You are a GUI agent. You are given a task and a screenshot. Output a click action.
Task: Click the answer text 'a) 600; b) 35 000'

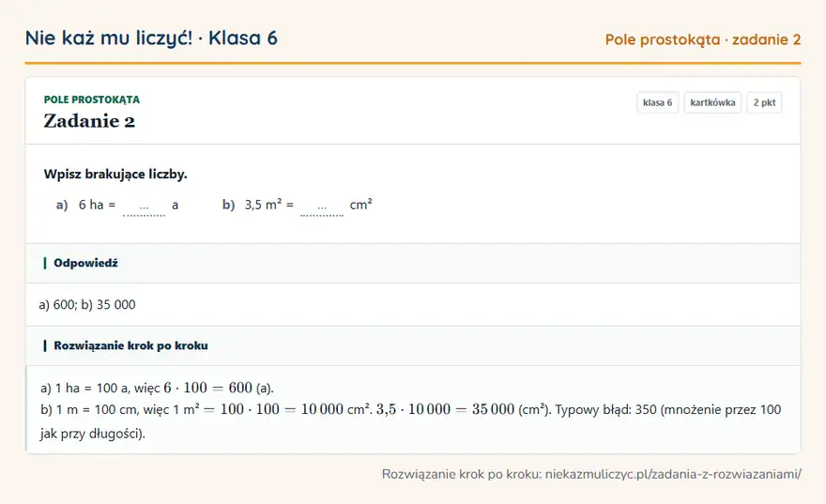(x=87, y=304)
